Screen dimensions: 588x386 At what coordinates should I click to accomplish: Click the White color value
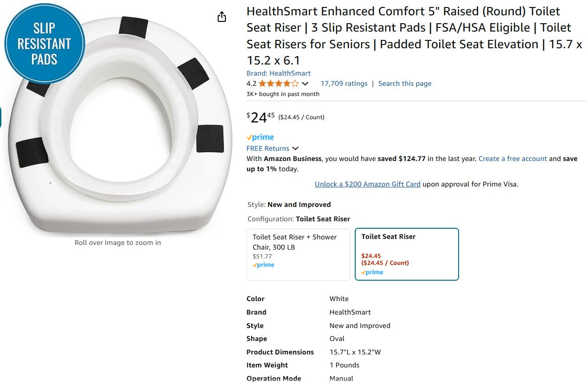point(339,299)
